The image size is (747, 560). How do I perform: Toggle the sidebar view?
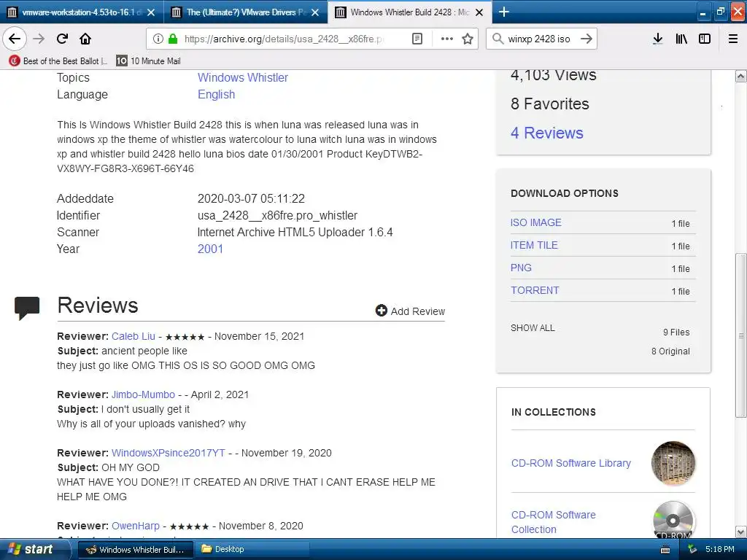pyautogui.click(x=705, y=39)
